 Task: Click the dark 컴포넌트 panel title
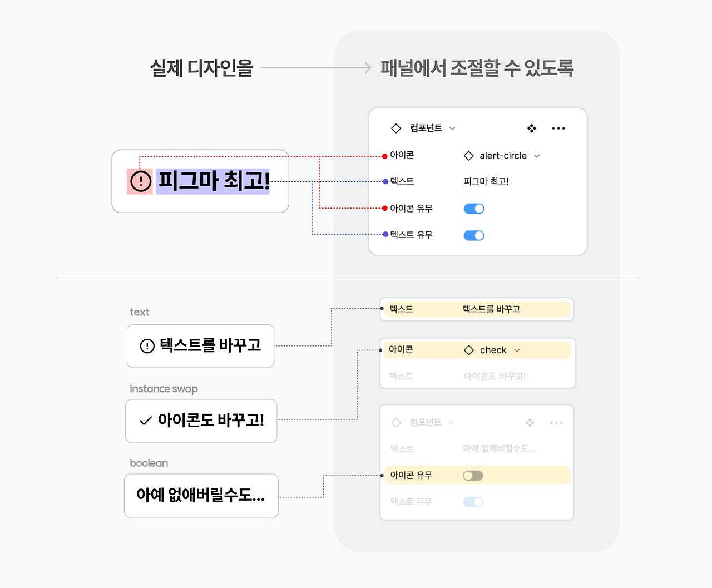point(426,128)
